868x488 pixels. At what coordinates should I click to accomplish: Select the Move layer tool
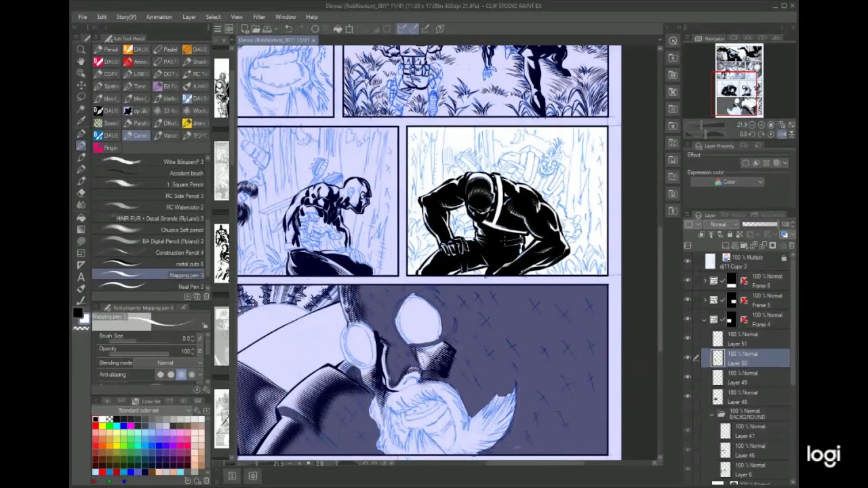(x=81, y=85)
